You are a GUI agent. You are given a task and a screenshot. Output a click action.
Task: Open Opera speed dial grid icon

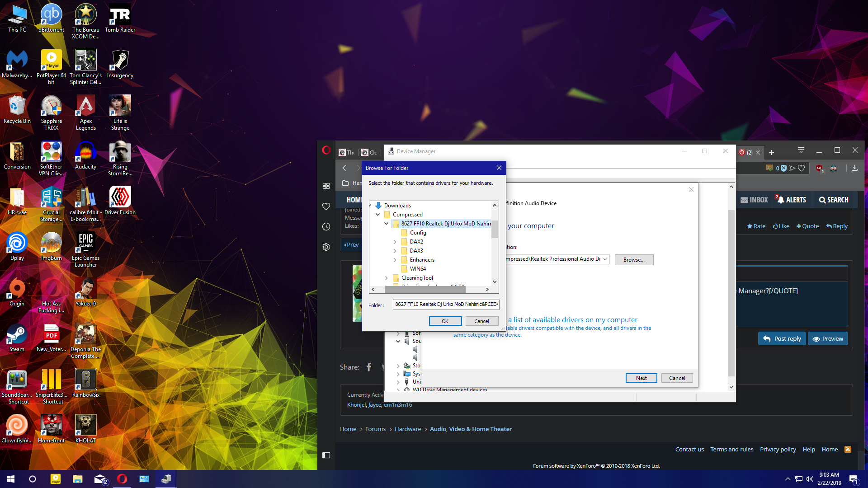326,186
